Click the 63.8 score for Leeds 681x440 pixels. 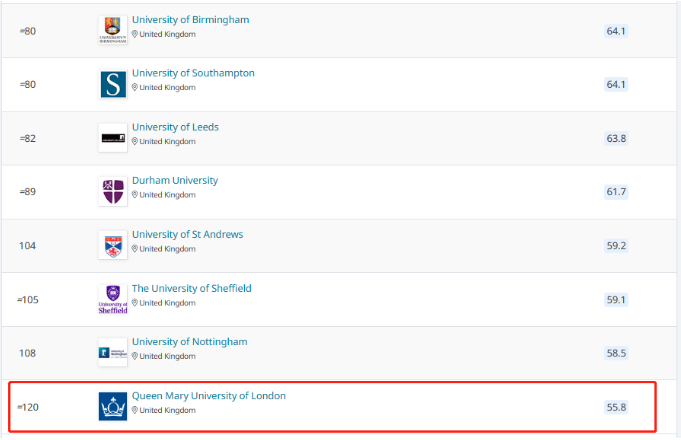(616, 138)
